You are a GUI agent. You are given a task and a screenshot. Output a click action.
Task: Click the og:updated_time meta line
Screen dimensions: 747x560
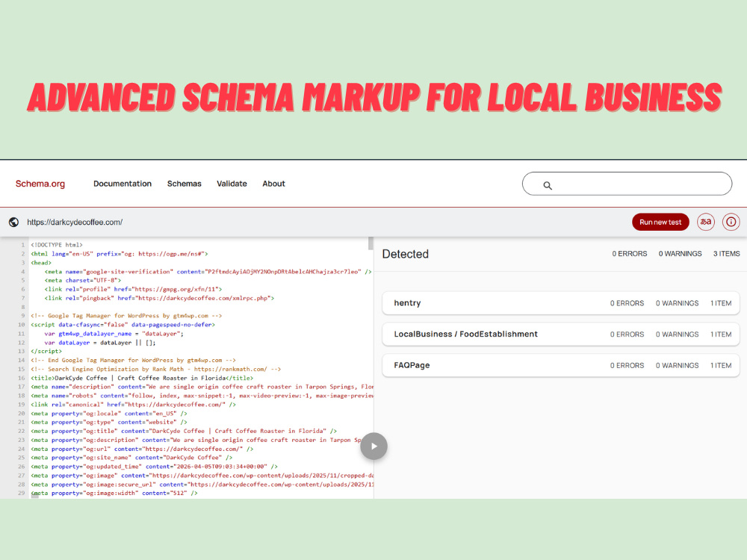pyautogui.click(x=154, y=467)
